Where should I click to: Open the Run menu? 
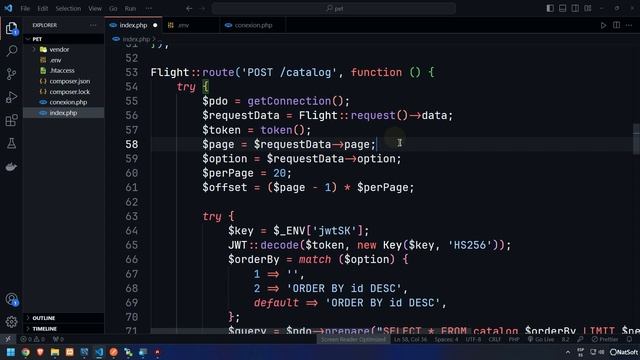[x=130, y=8]
